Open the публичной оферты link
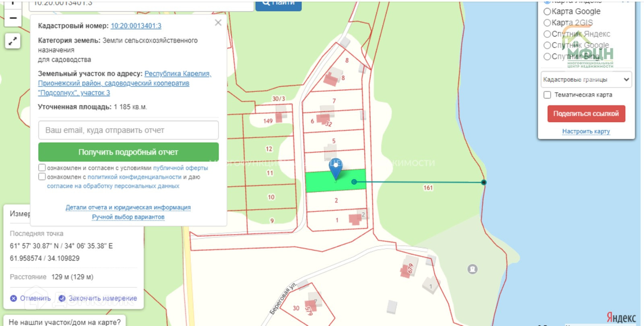 180,168
